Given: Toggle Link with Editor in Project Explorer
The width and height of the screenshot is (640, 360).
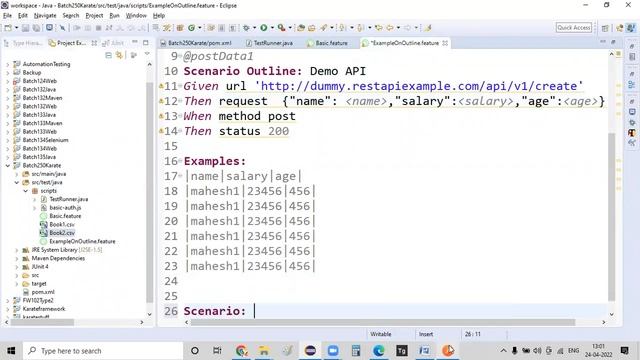Looking at the screenshot, I should point(119,55).
